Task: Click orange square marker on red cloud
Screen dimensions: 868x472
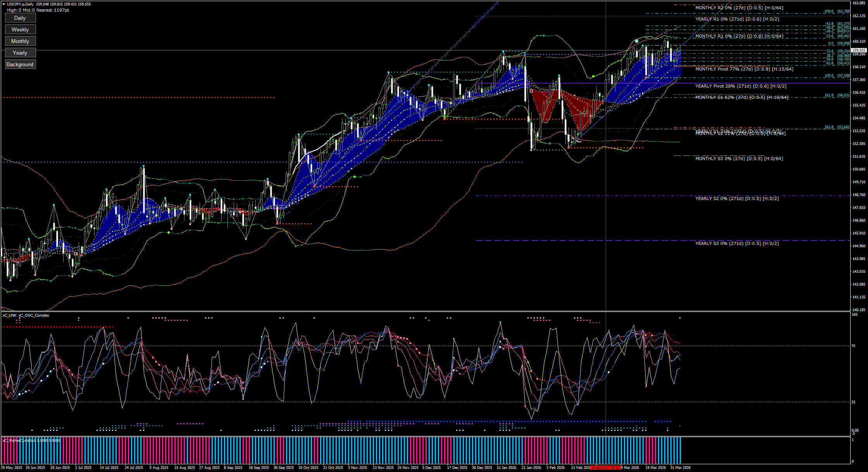Action: [x=531, y=91]
